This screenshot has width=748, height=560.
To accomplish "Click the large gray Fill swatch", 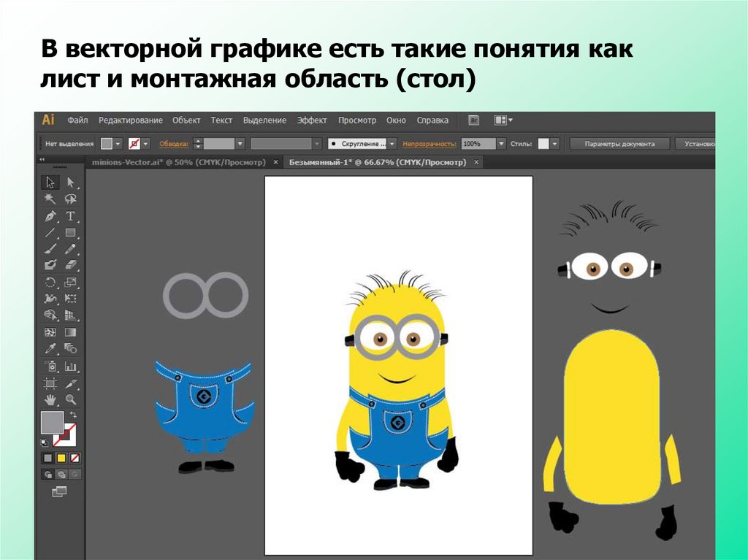I will coord(52,422).
